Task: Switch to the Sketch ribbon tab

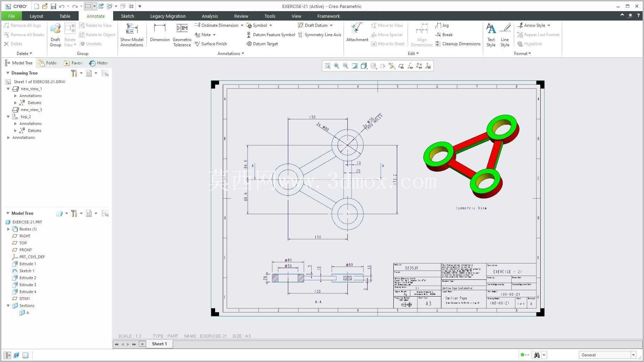Action: pyautogui.click(x=127, y=16)
